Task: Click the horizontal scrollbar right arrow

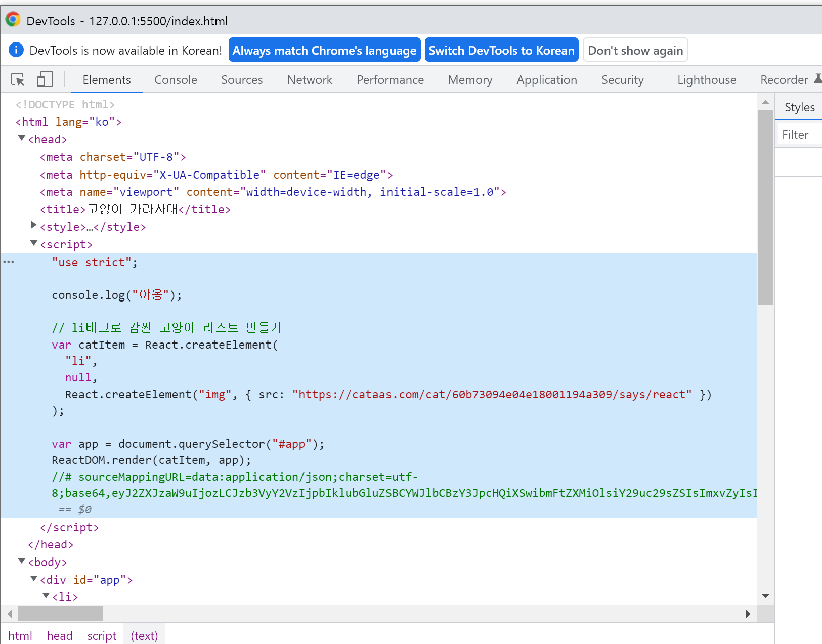Action: 748,614
